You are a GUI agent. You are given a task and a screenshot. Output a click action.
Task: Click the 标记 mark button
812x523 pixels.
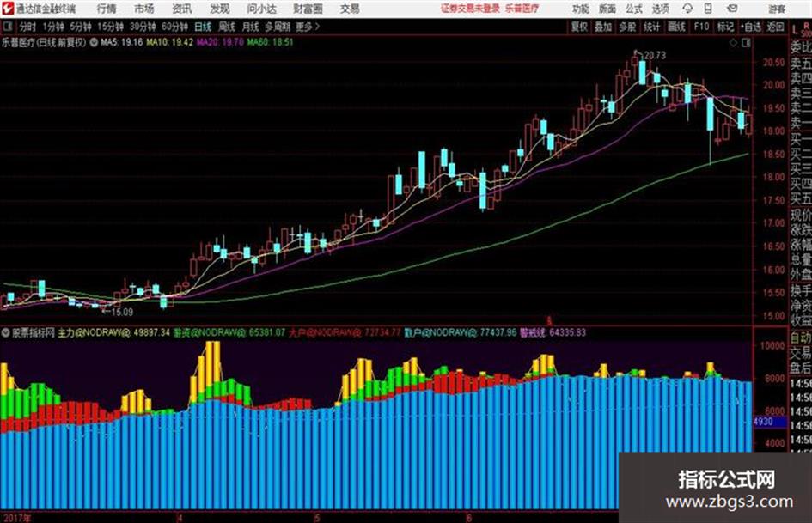pos(725,27)
